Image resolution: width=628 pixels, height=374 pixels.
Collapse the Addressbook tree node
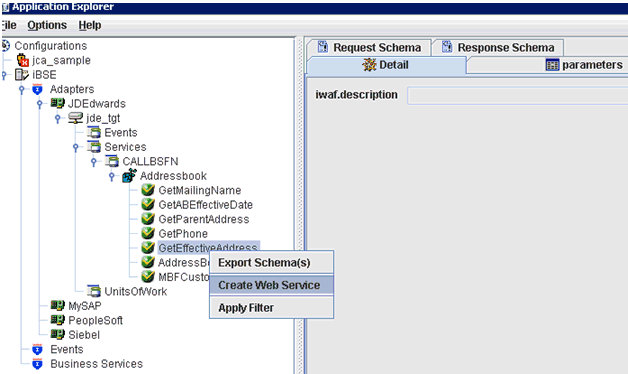pyautogui.click(x=112, y=176)
